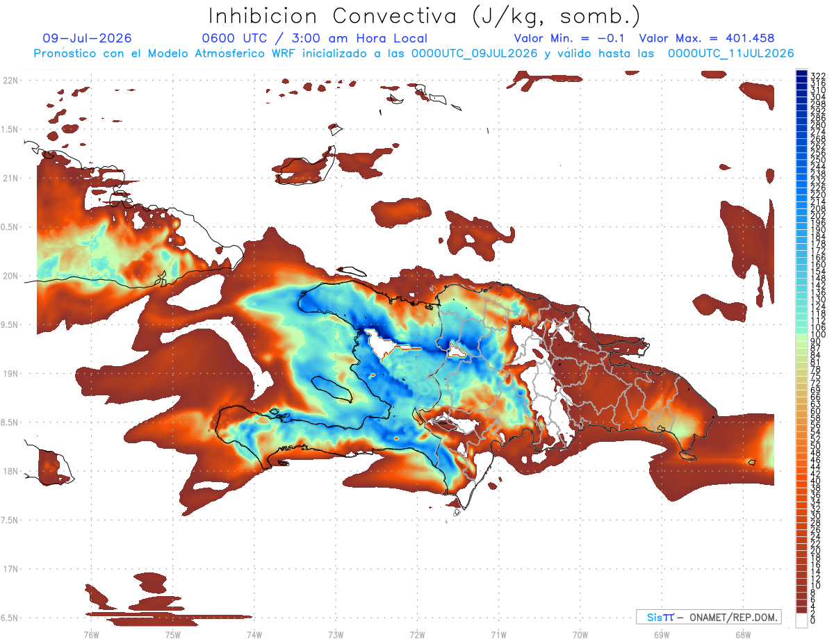Screen dimensions: 834x644
Task: Click the "75W" longitude label
Action: pos(172,634)
